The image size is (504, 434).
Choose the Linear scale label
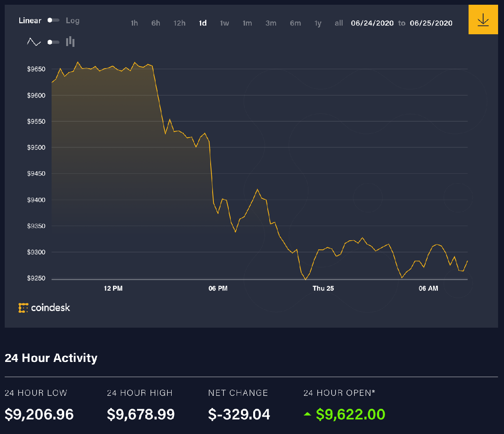30,20
